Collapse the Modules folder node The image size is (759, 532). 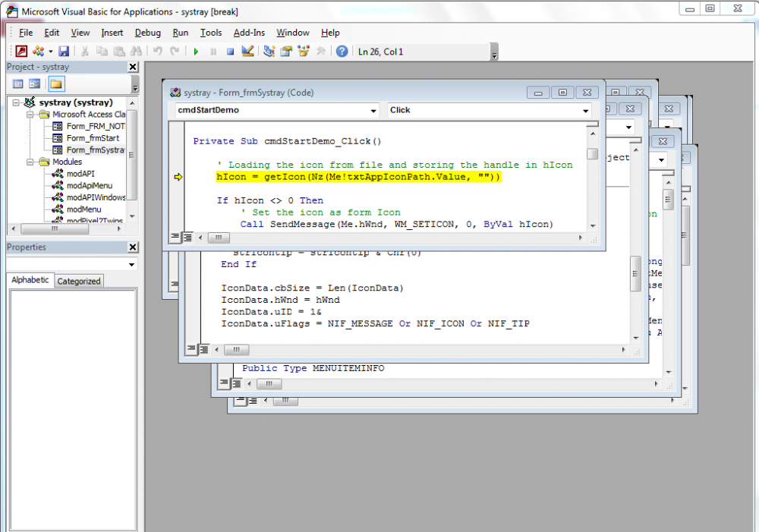(30, 162)
